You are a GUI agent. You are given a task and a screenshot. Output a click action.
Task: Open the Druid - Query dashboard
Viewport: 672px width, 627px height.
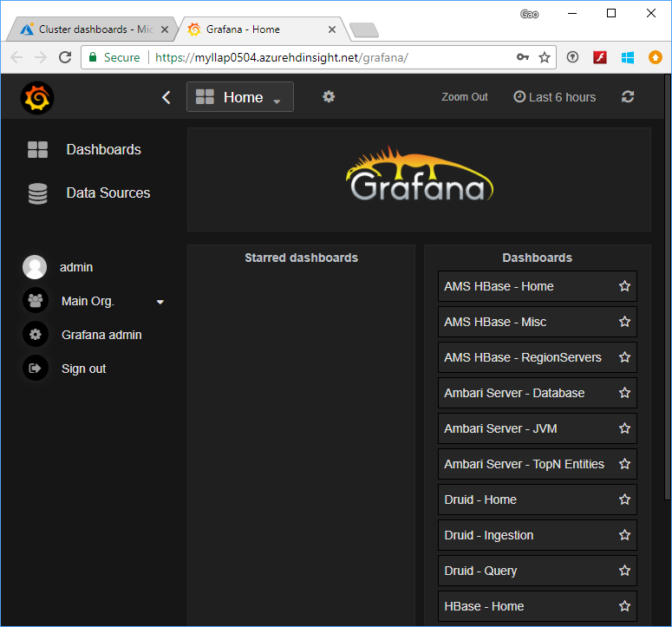pyautogui.click(x=480, y=571)
